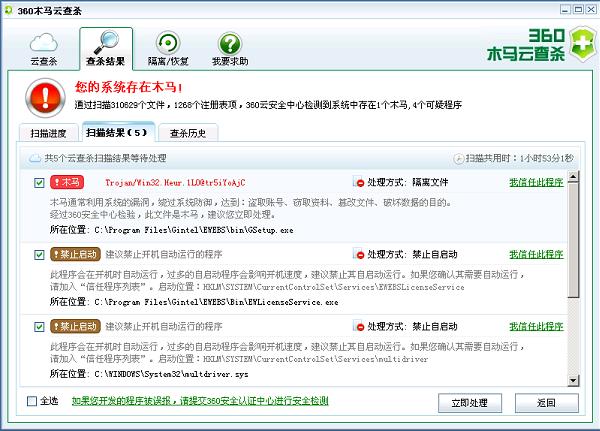The width and height of the screenshot is (600, 431).
Task: Click the results list scrollbar thumb
Action: pyautogui.click(x=573, y=240)
